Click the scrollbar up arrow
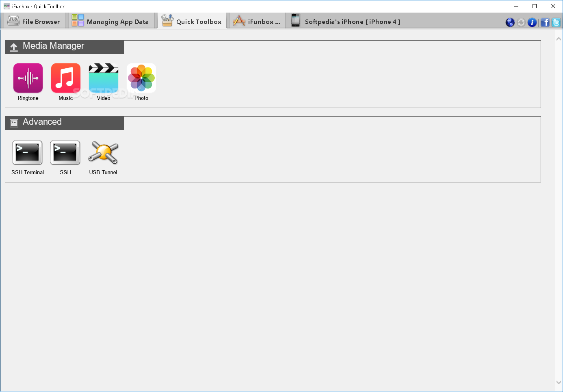The width and height of the screenshot is (563, 392). [x=559, y=39]
